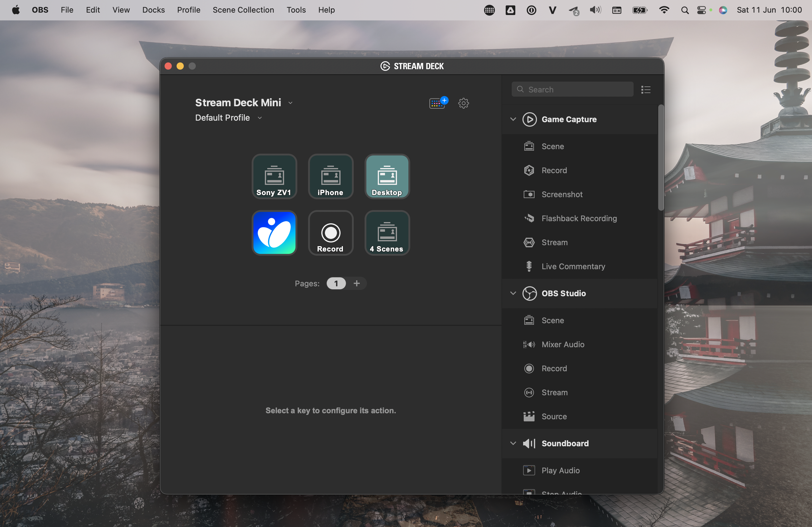
Task: Click the add page button
Action: tap(356, 283)
